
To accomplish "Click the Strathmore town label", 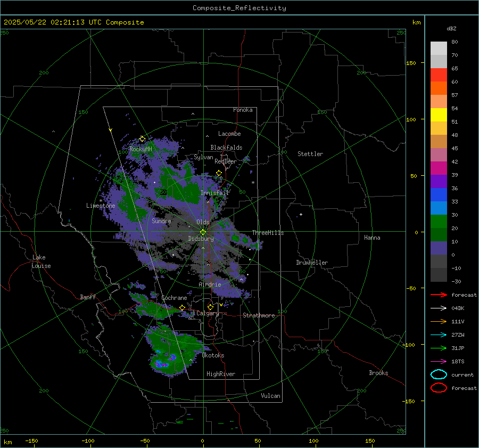I will point(259,315).
